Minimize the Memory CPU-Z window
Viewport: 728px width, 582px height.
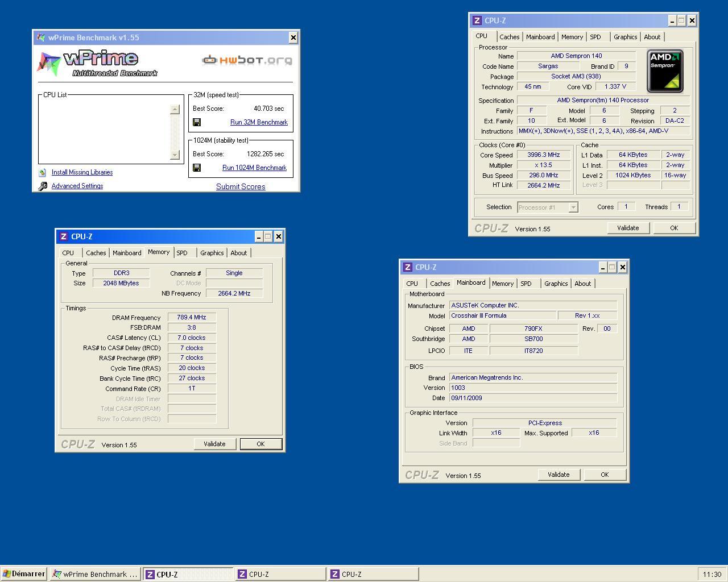coord(259,236)
